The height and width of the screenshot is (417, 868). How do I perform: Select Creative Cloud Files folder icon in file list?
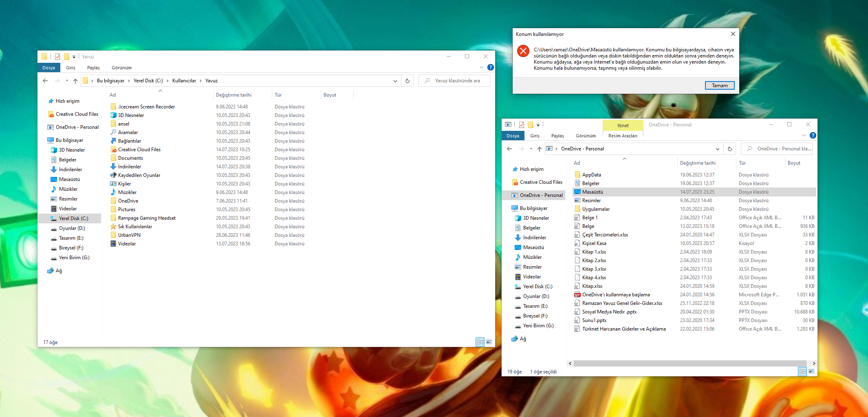pos(113,149)
